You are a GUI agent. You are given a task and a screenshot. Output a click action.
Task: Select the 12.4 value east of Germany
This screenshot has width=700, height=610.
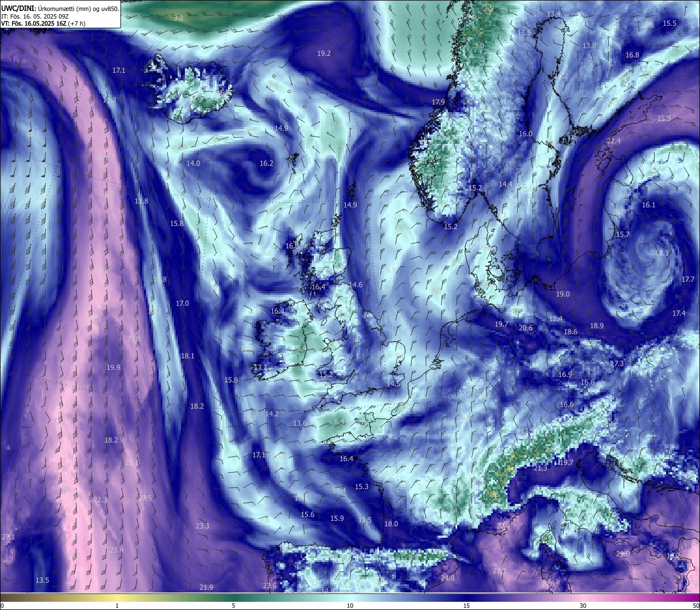[556, 318]
